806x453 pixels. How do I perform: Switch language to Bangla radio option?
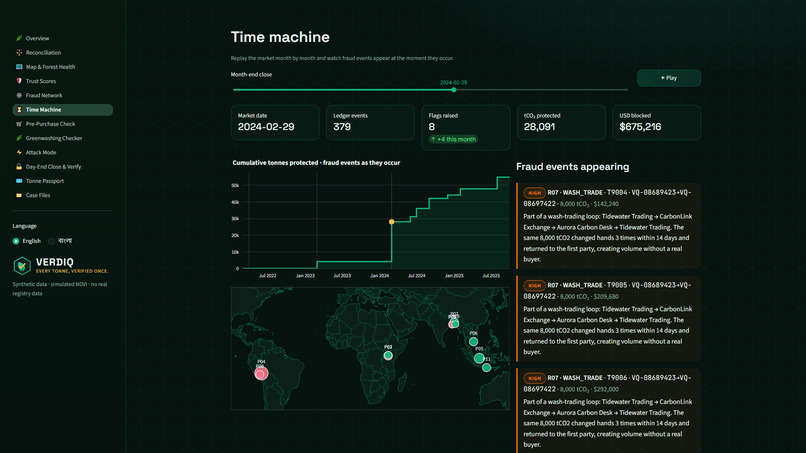coord(51,241)
